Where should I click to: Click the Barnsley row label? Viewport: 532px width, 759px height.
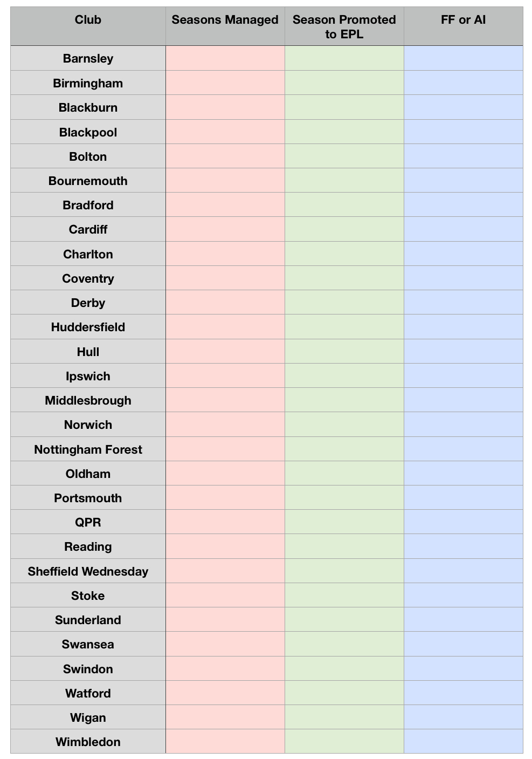pyautogui.click(x=88, y=58)
